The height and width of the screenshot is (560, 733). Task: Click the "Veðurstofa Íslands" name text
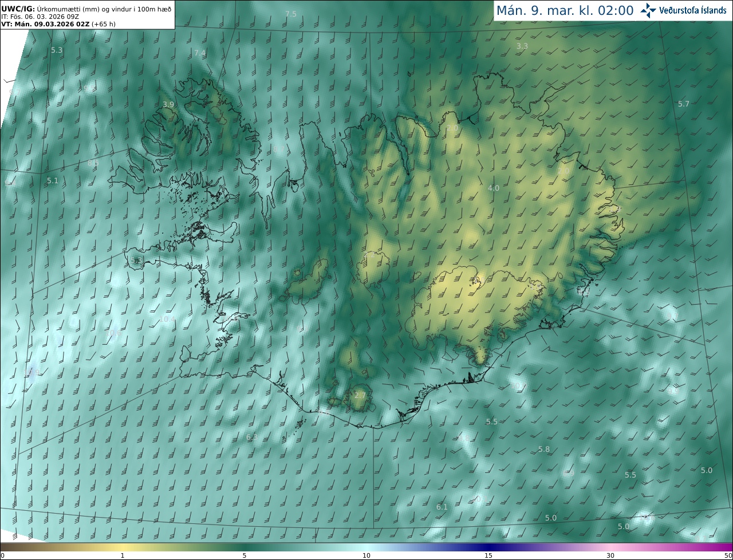coord(693,10)
